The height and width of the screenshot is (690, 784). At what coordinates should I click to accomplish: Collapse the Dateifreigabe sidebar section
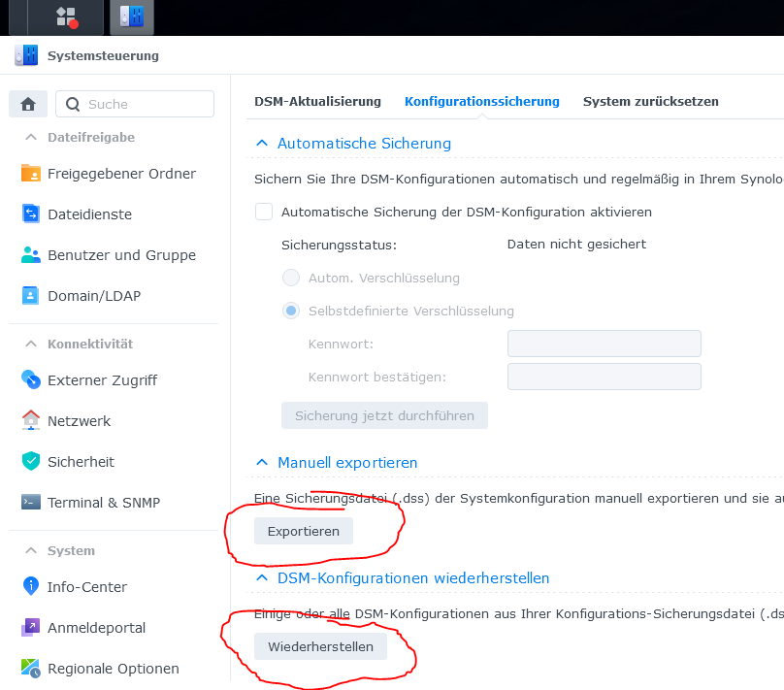(x=31, y=137)
